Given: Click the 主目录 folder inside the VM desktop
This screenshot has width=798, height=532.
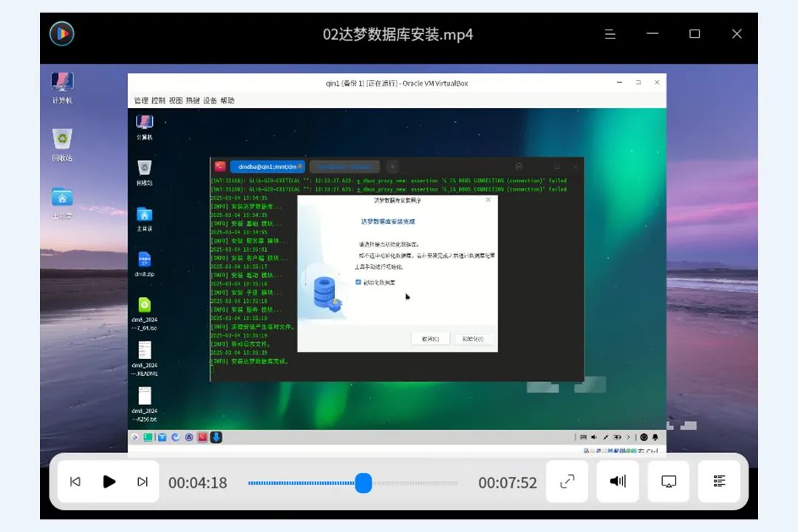Looking at the screenshot, I should (x=145, y=219).
